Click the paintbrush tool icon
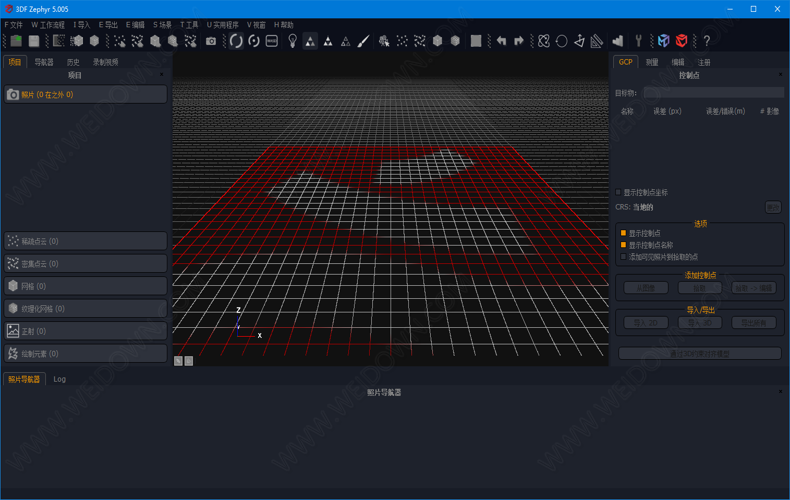Screen dimensions: 790x500 tap(363, 41)
